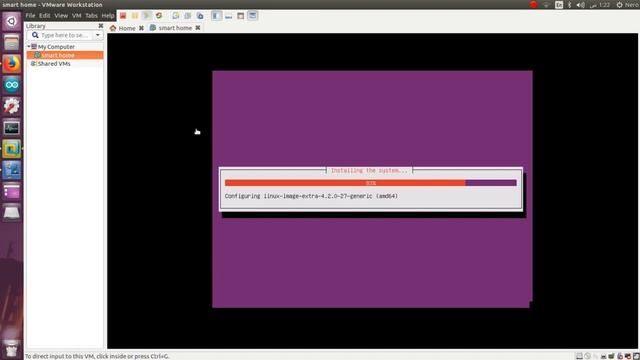Click the status bar input hint text
The image size is (640, 360).
coord(97,356)
